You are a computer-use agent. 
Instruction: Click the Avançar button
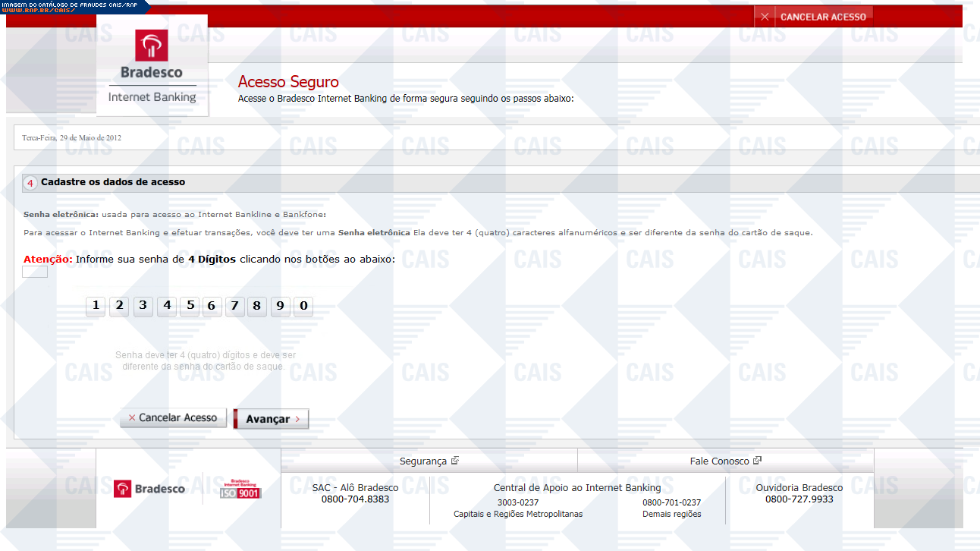coord(271,419)
